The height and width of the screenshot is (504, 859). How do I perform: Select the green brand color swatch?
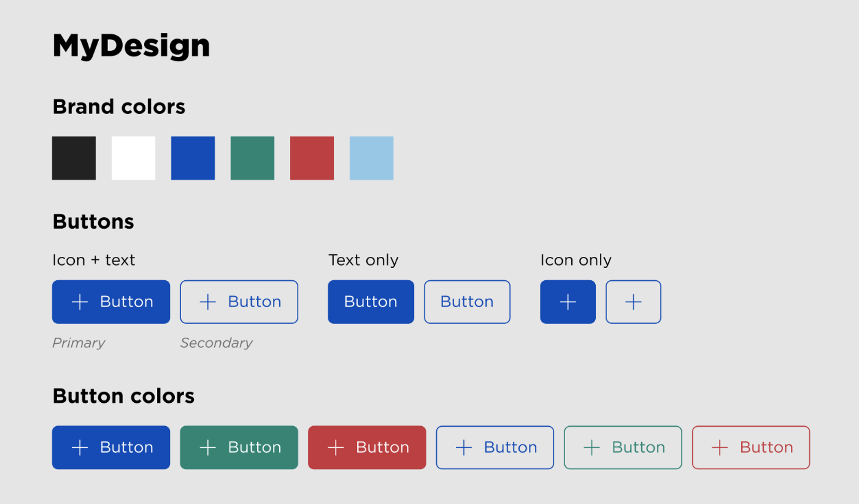tap(253, 158)
